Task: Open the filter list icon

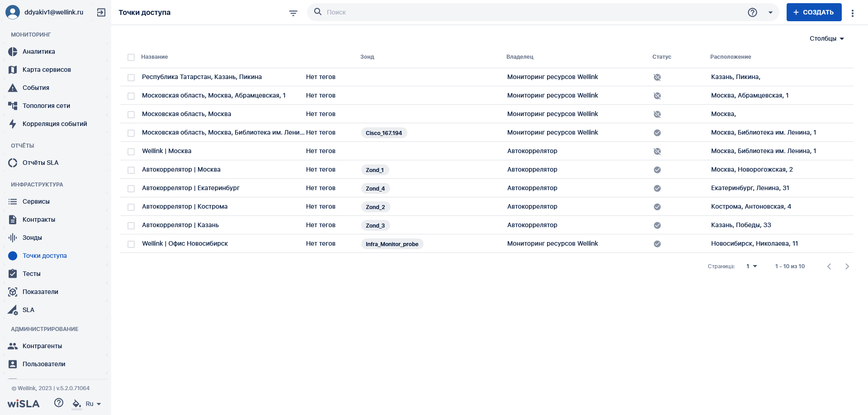Action: tap(293, 13)
